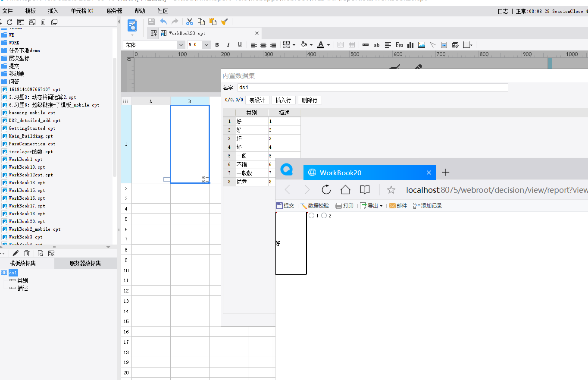Select the ds1 dataset tree node

(x=13, y=273)
